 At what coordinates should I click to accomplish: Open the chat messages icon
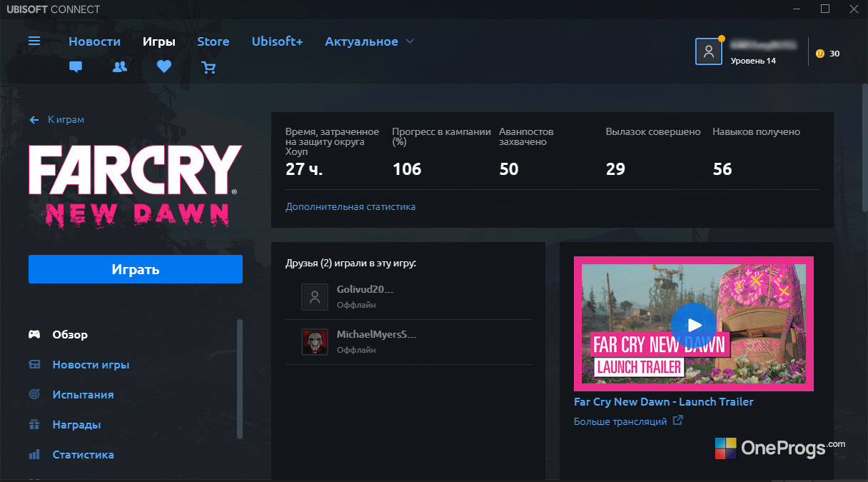[x=76, y=67]
